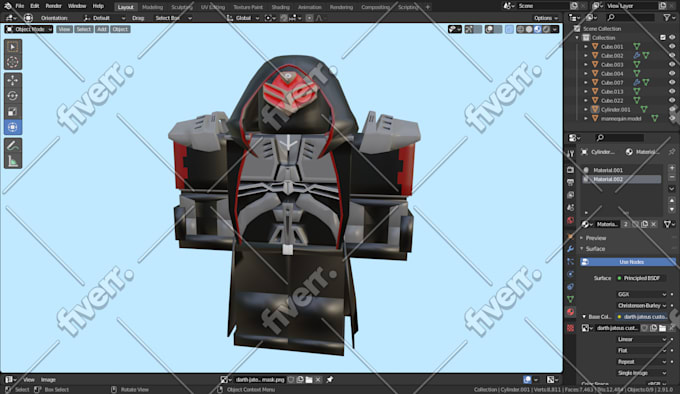Expand Cylinder.001 in the outliner
This screenshot has width=680, height=394.
tap(586, 110)
